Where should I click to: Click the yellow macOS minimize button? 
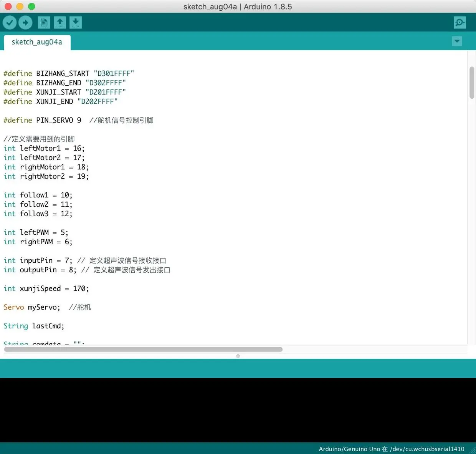[x=20, y=6]
